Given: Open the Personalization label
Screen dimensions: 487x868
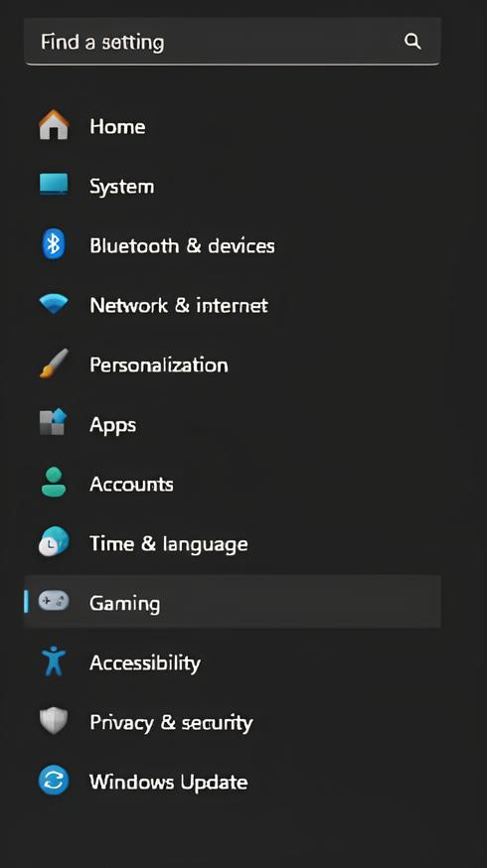Looking at the screenshot, I should click(x=159, y=364).
